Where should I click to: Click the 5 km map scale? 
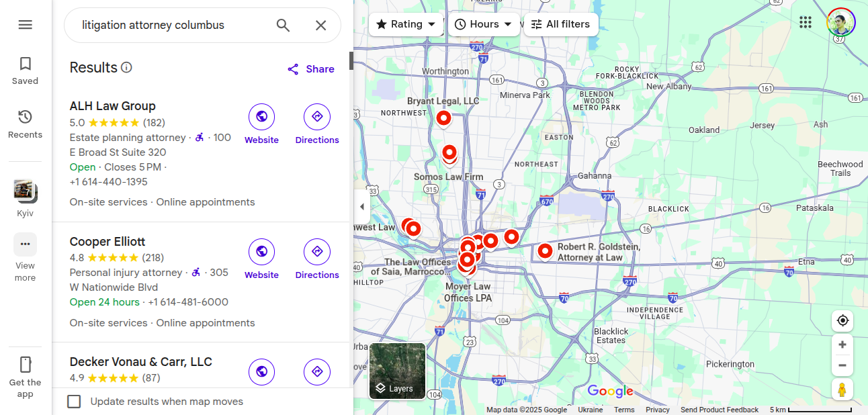[x=811, y=410]
